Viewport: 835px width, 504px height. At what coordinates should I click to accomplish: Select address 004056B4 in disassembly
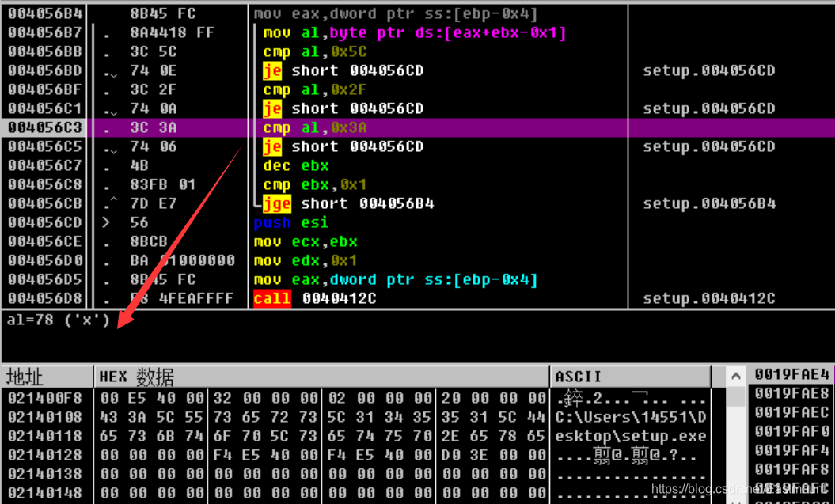click(45, 13)
